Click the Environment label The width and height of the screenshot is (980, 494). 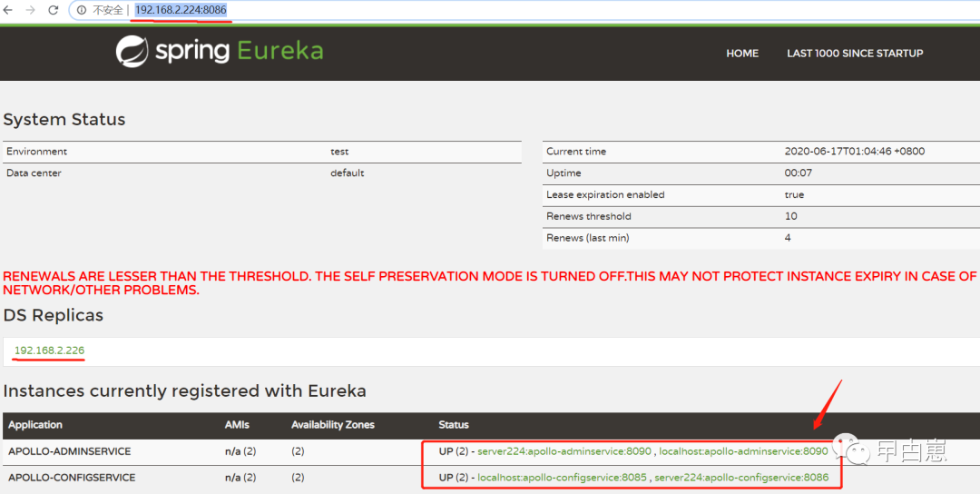[x=36, y=152]
